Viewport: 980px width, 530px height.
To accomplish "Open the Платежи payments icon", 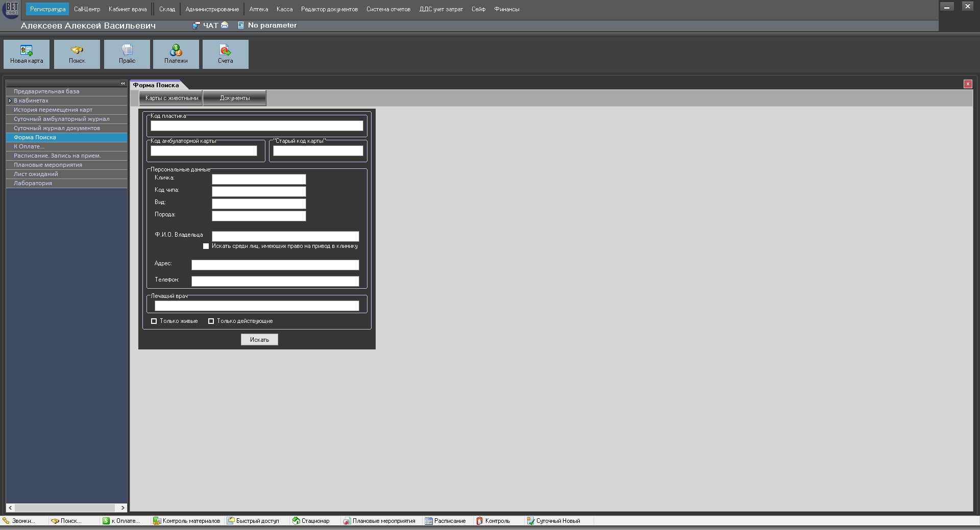I will click(176, 51).
